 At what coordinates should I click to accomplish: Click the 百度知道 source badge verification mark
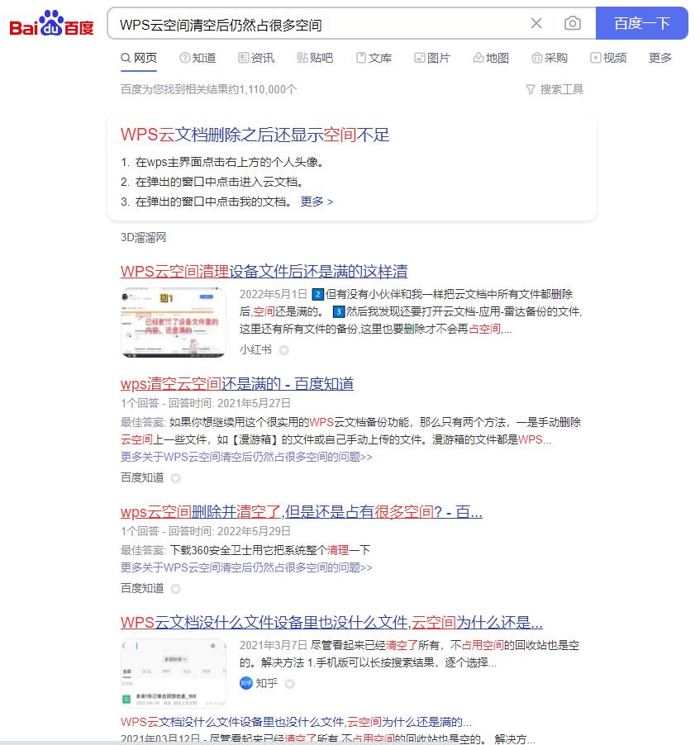coord(175,477)
